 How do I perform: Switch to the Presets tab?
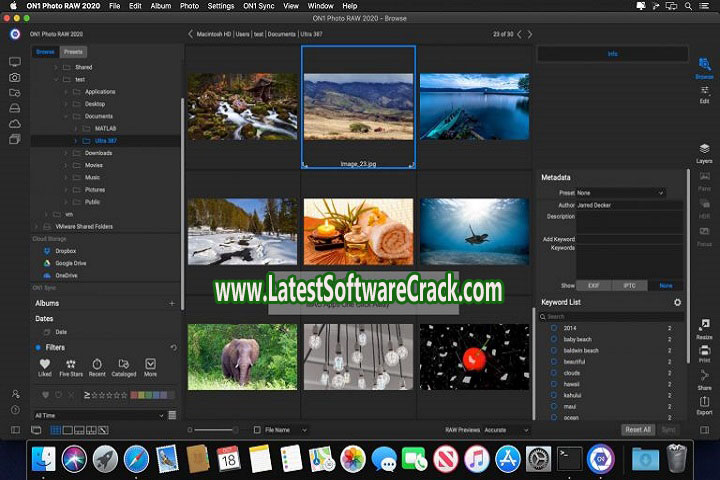tap(73, 51)
